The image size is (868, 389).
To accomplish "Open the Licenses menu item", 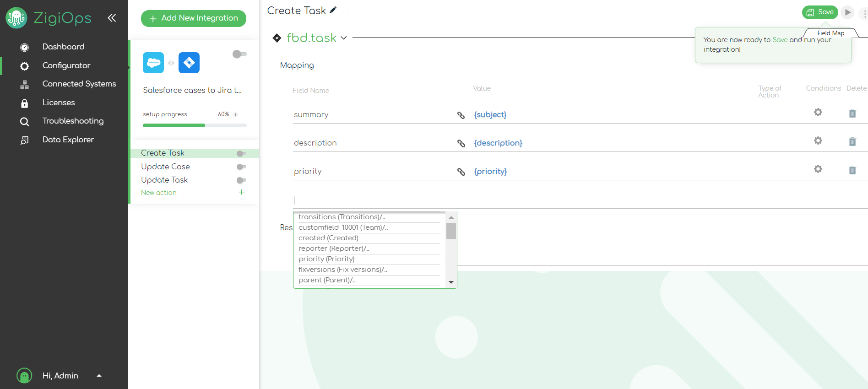I will tap(59, 103).
